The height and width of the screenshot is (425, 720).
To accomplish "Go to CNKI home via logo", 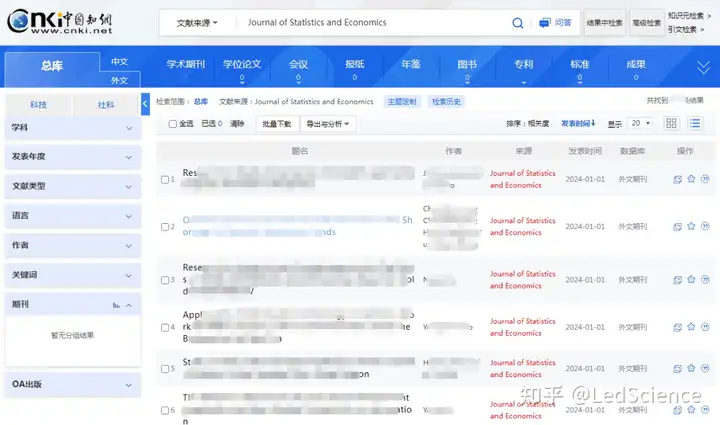I will tap(60, 22).
